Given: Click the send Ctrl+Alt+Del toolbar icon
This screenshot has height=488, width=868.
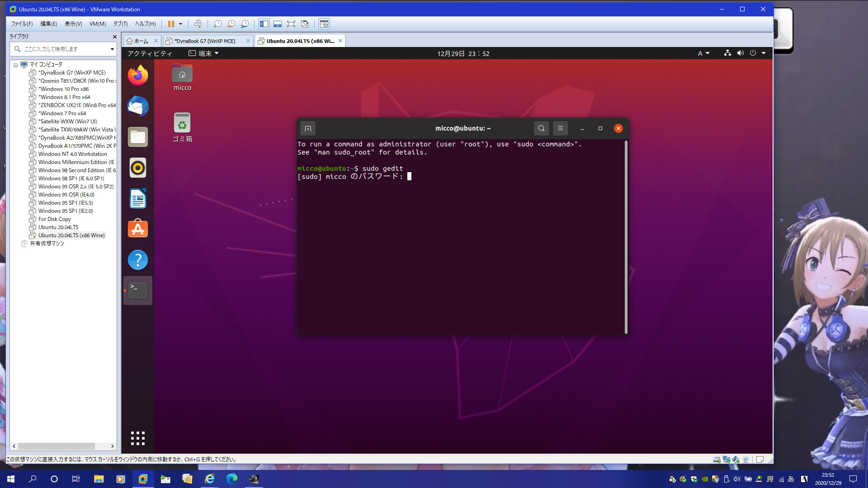Looking at the screenshot, I should [198, 24].
